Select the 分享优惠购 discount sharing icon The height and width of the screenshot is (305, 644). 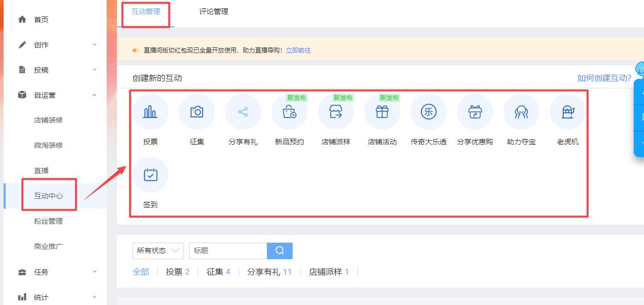click(474, 111)
